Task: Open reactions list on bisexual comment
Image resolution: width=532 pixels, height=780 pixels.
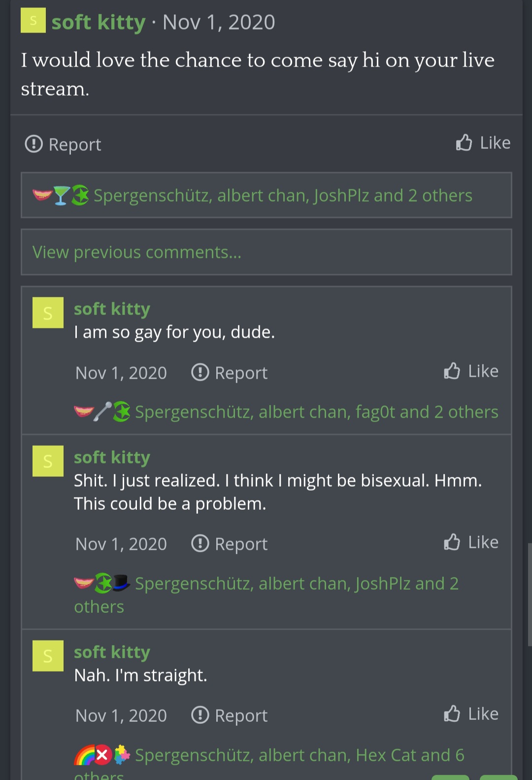Action: [297, 584]
